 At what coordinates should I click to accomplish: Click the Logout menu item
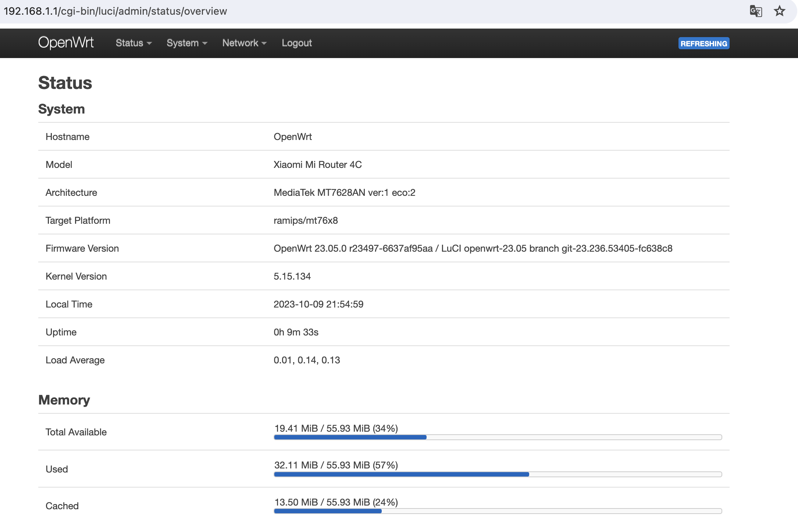297,43
